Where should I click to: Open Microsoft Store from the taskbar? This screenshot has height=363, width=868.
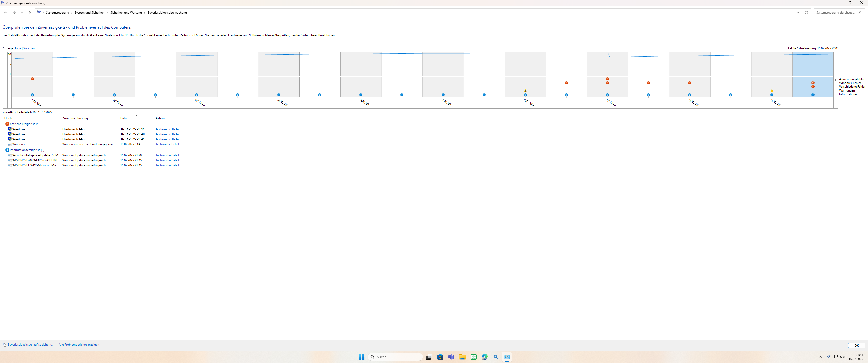(440, 357)
